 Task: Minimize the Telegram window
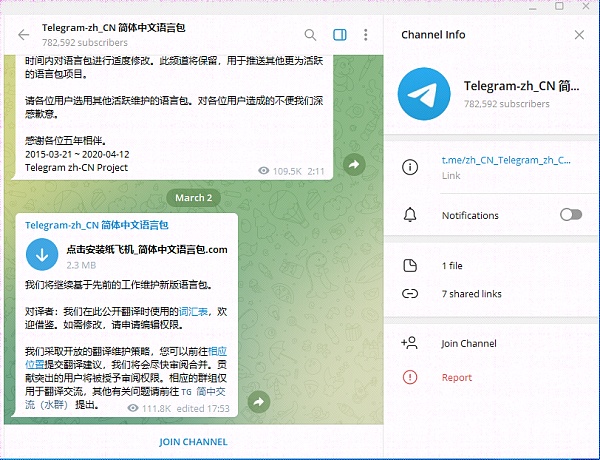pos(533,8)
